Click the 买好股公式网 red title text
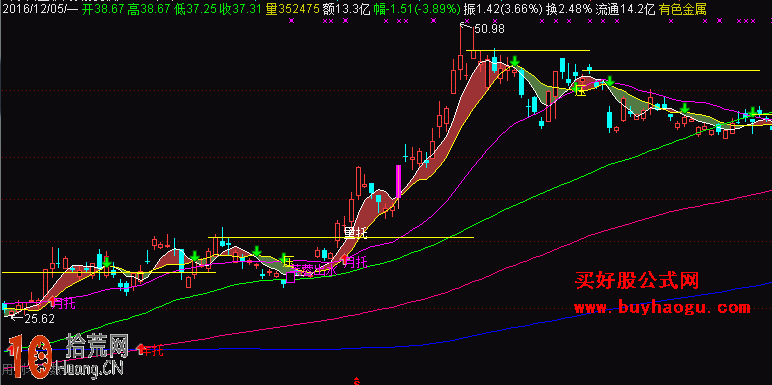Image resolution: width=772 pixels, height=385 pixels. [637, 282]
